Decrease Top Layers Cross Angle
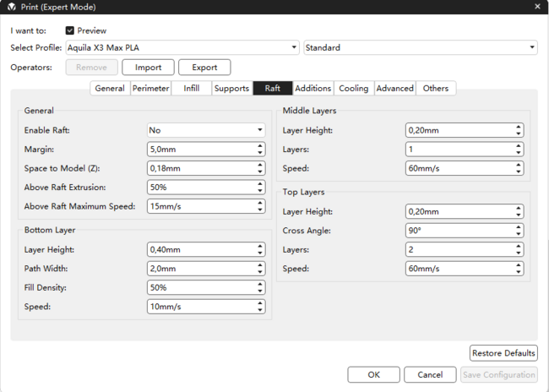549x392 pixels. 517,234
